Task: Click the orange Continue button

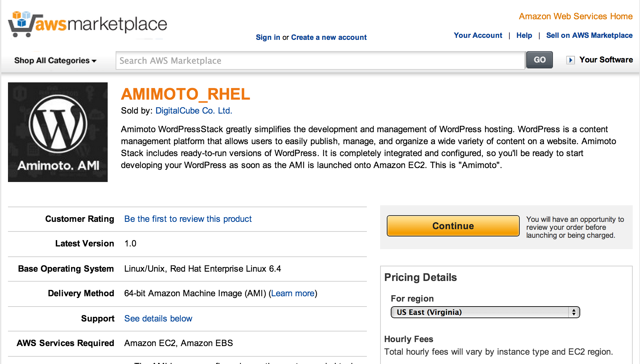Action: [453, 226]
